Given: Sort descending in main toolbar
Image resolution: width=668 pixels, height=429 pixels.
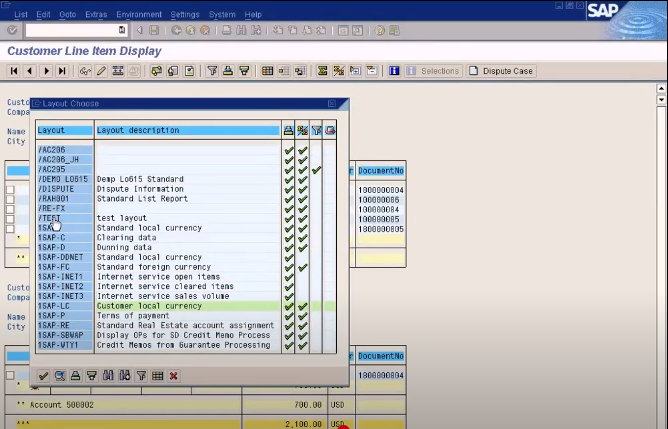Looking at the screenshot, I should coord(245,71).
